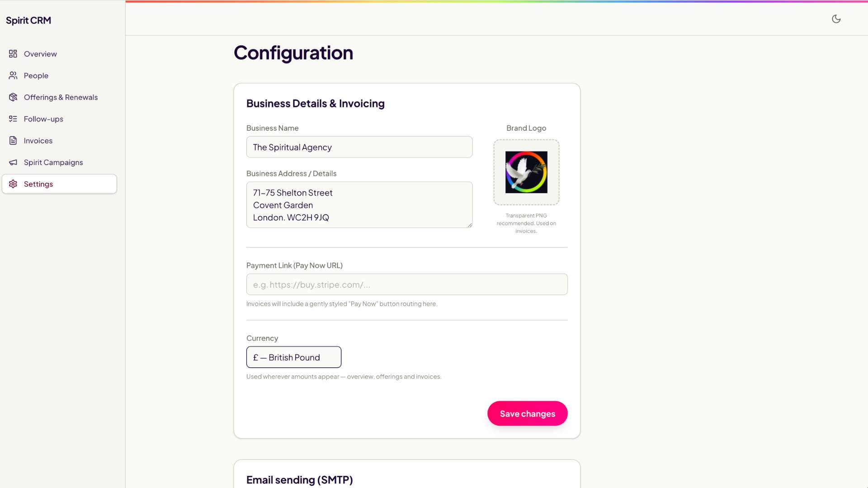Click the Brand Logo dove thumbnail
The width and height of the screenshot is (868, 488).
[526, 172]
